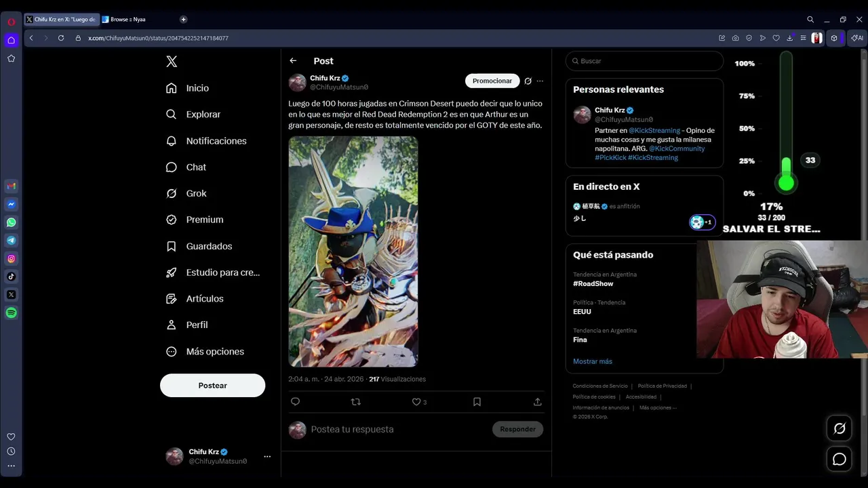Open the X home logo
868x488 pixels.
click(x=172, y=62)
